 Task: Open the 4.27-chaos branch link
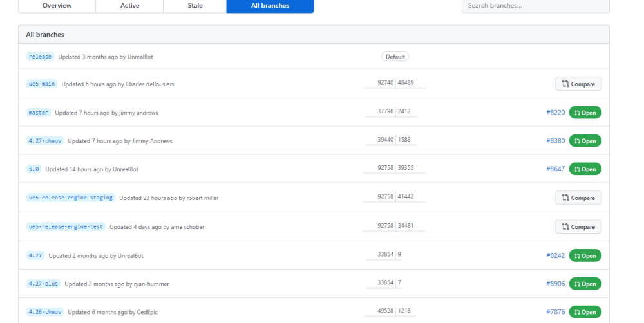pos(45,141)
